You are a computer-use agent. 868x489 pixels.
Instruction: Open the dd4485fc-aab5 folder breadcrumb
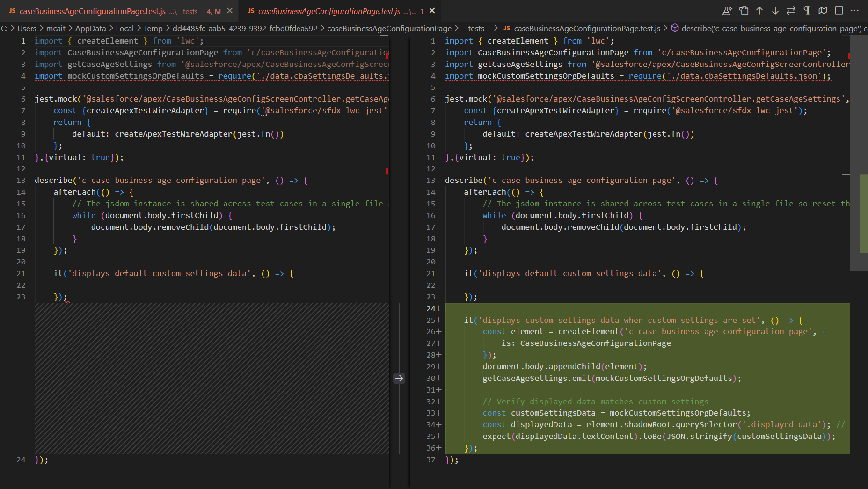(245, 29)
